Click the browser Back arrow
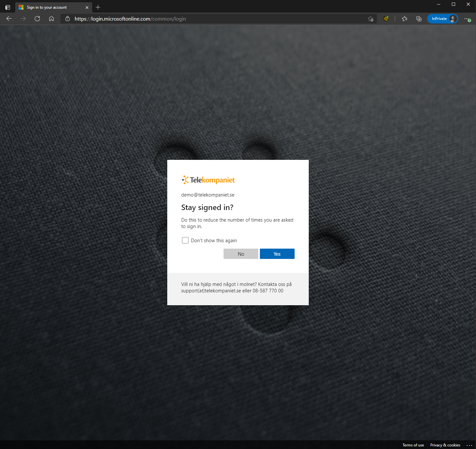Screen dimensions: 476x449 tap(9, 19)
